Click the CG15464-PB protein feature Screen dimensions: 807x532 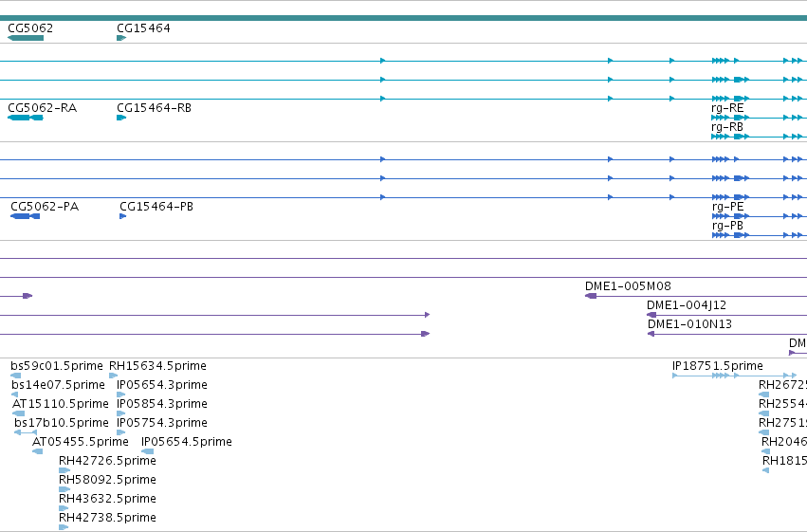[123, 216]
